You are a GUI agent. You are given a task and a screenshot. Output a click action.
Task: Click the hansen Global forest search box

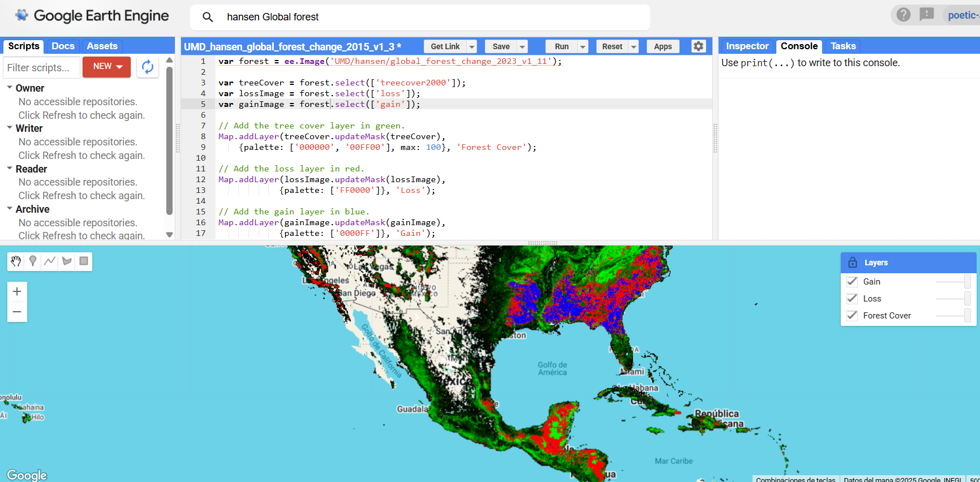point(420,17)
